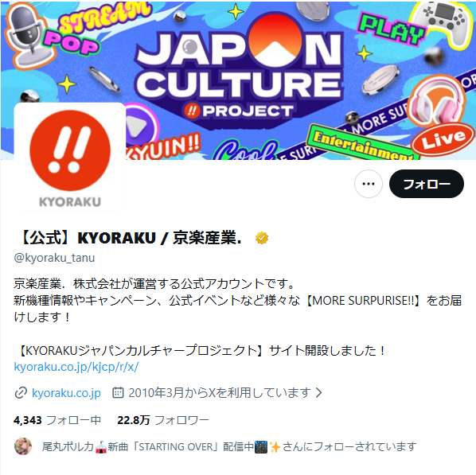This screenshot has height=475, width=476.
Task: Open 尾丸ポルカ's small avatar thumbnail
Action: tap(23, 446)
